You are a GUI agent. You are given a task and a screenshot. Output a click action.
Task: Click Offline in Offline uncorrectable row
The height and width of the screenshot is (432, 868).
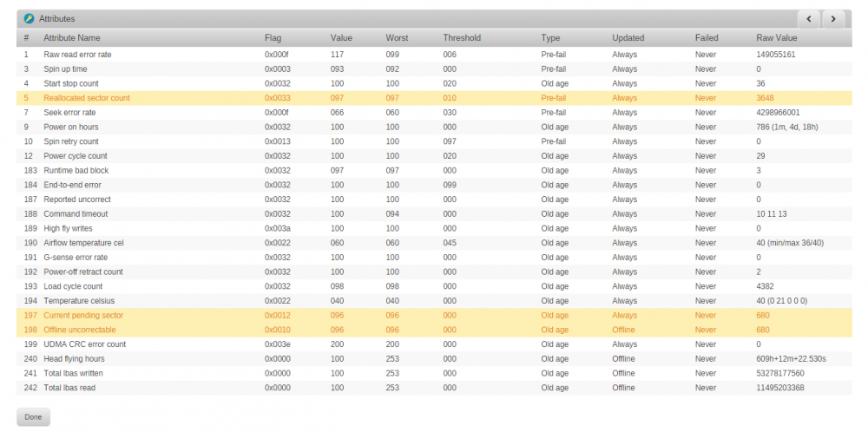pyautogui.click(x=623, y=330)
